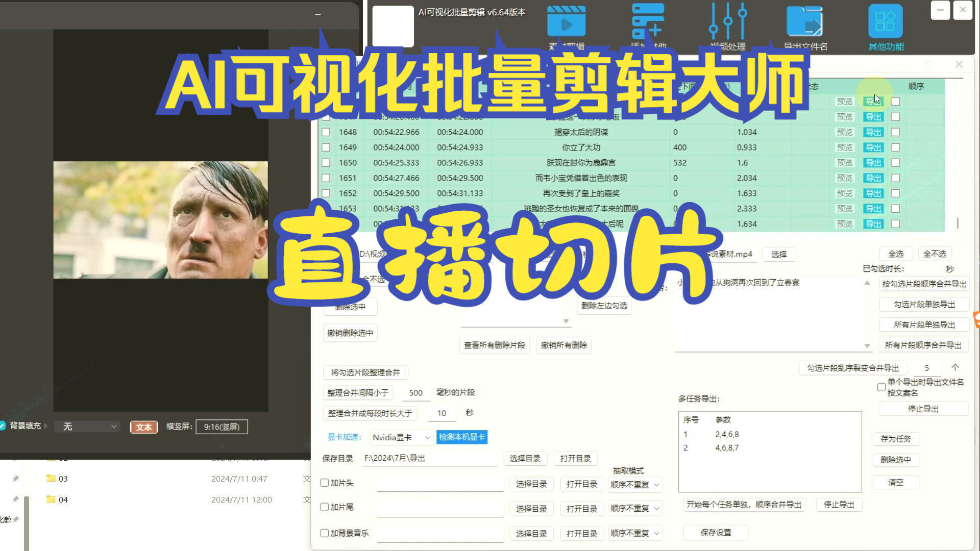Screen dimensions: 980x551
Task: Click the pin icon beside folder 03
Action: tap(16, 479)
